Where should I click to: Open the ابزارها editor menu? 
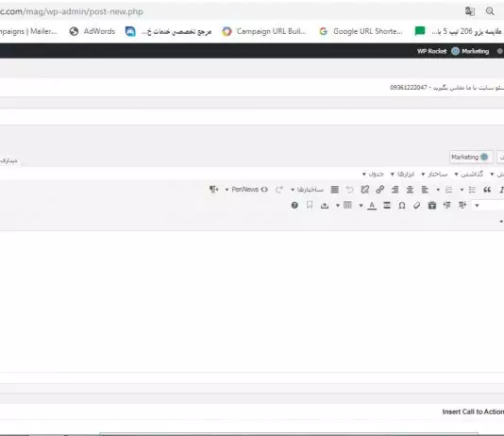[403, 175]
